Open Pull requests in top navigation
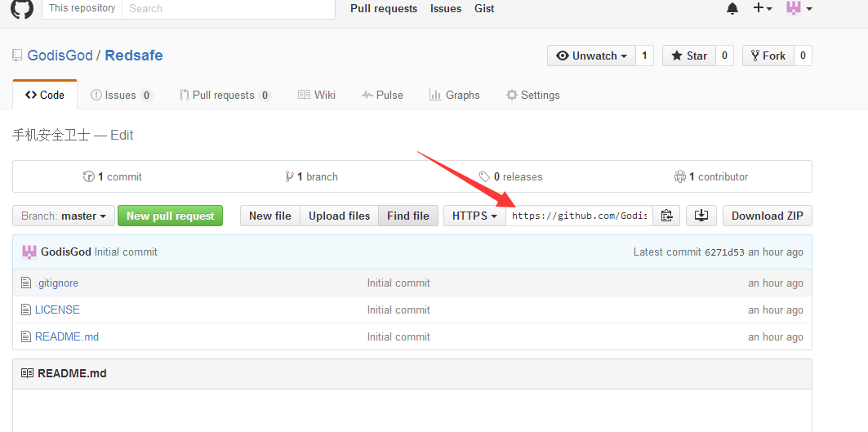 point(384,9)
